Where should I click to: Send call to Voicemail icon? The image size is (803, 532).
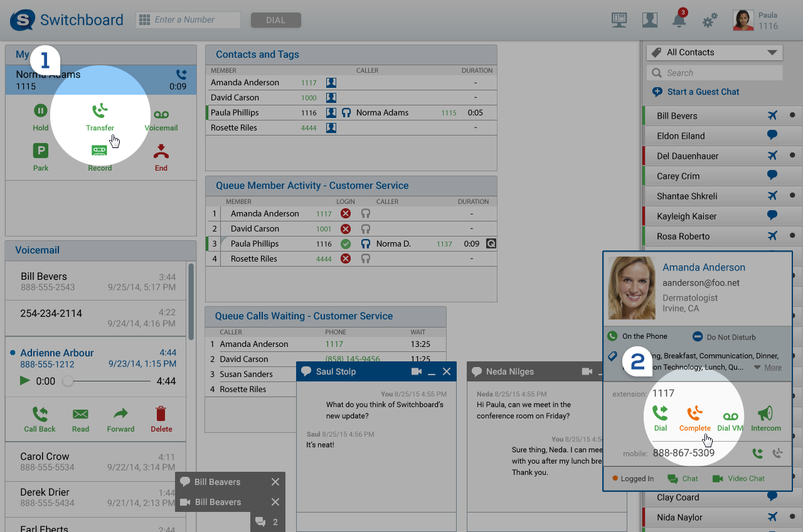point(161,114)
